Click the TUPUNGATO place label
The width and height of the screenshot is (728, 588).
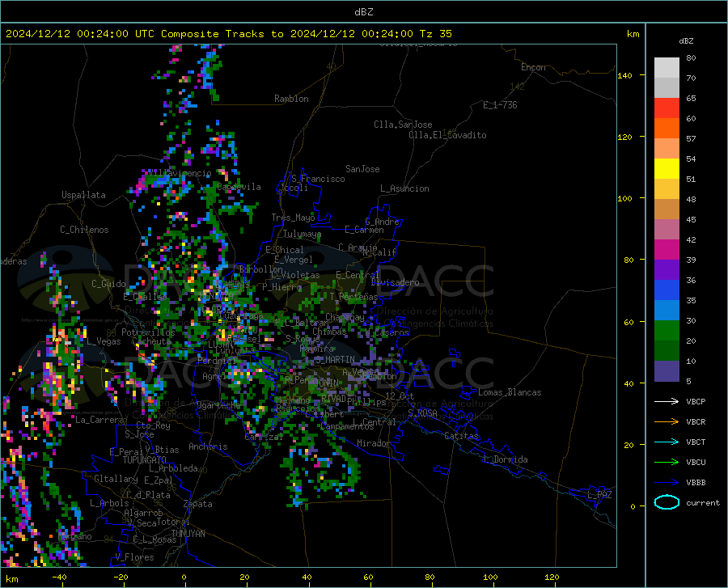pyautogui.click(x=145, y=460)
